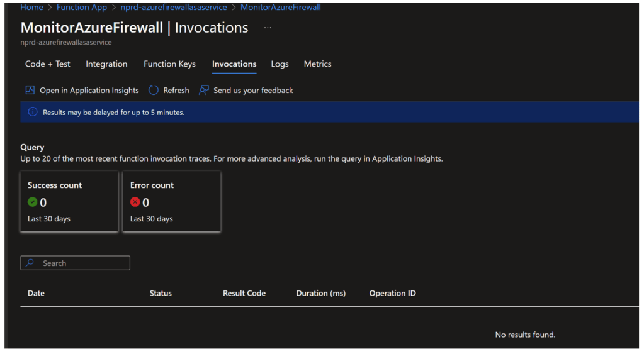Click the red error X icon

click(x=135, y=202)
